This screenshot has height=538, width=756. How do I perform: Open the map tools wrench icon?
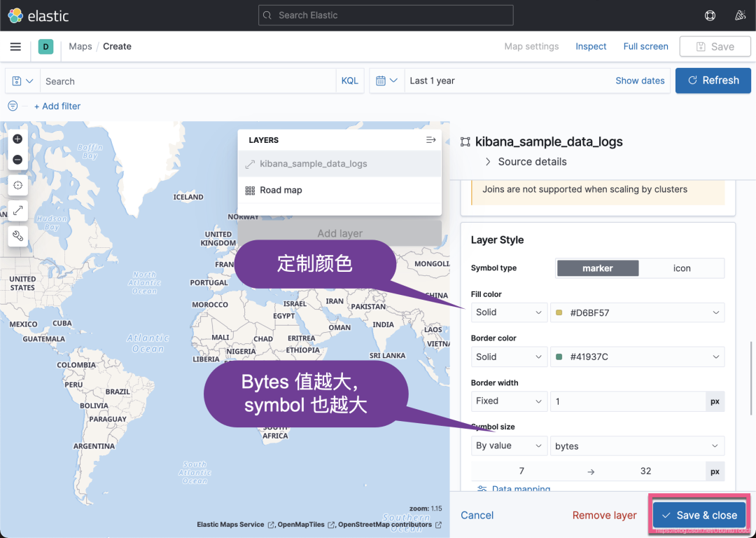click(x=17, y=236)
